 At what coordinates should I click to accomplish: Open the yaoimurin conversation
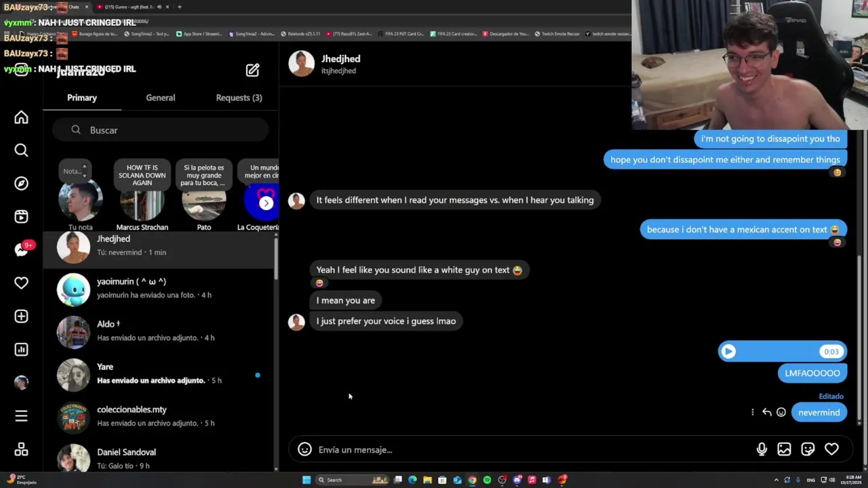[158, 289]
